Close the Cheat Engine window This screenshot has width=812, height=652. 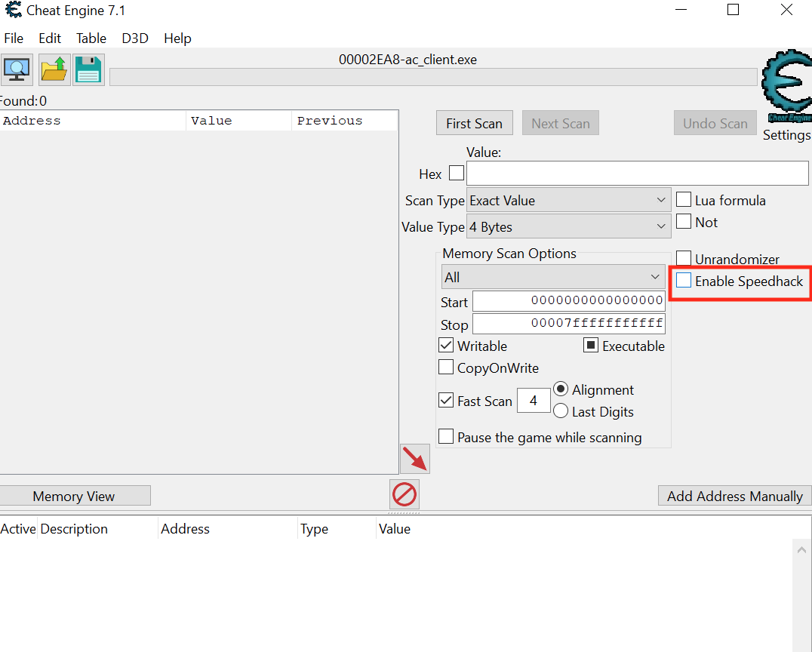786,10
